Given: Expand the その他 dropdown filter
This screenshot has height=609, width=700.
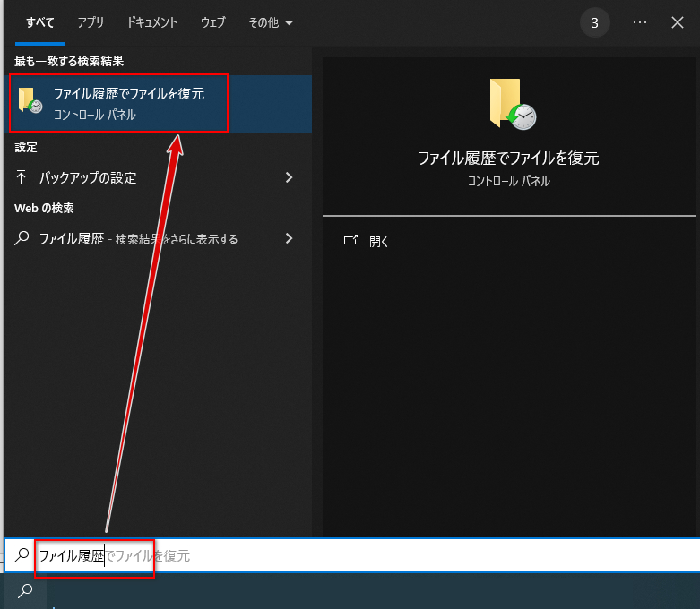Looking at the screenshot, I should [x=270, y=22].
